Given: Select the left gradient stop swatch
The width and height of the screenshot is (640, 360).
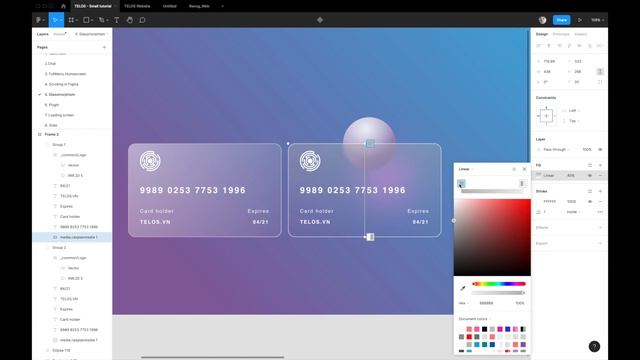Looking at the screenshot, I should click(461, 183).
